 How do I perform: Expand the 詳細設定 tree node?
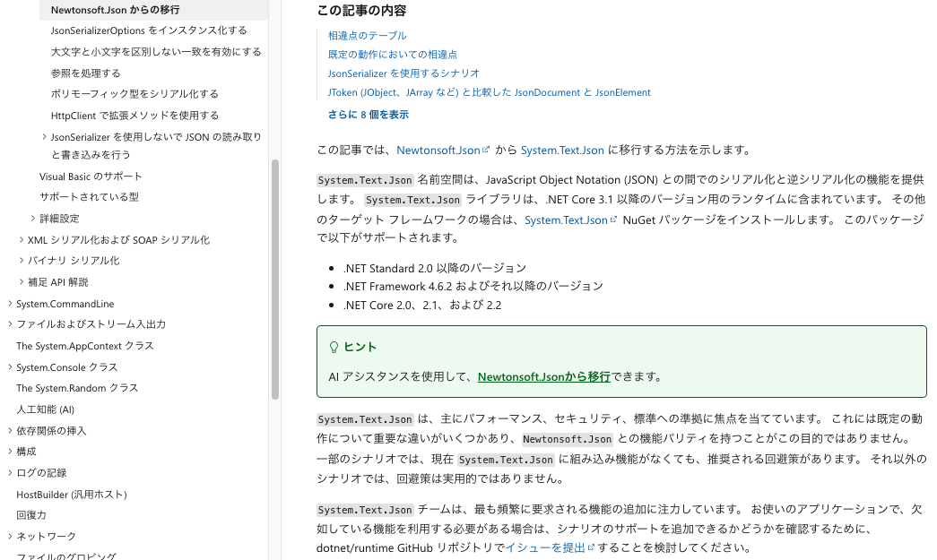click(x=33, y=219)
